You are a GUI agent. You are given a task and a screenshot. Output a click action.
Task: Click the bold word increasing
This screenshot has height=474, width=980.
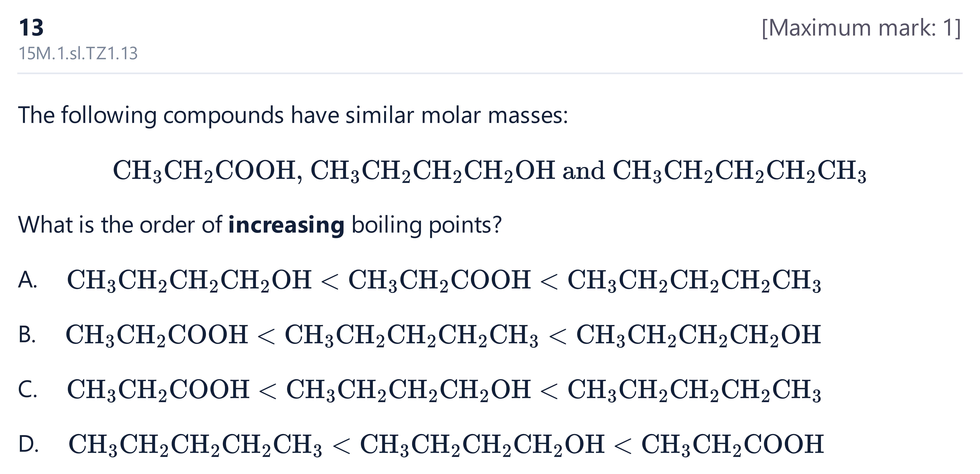tap(286, 225)
